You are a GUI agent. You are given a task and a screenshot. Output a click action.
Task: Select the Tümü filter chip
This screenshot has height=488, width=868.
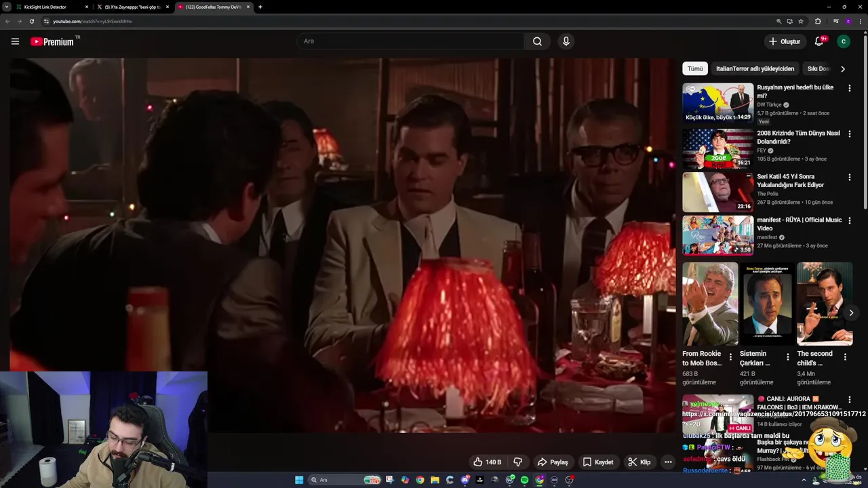pos(695,68)
